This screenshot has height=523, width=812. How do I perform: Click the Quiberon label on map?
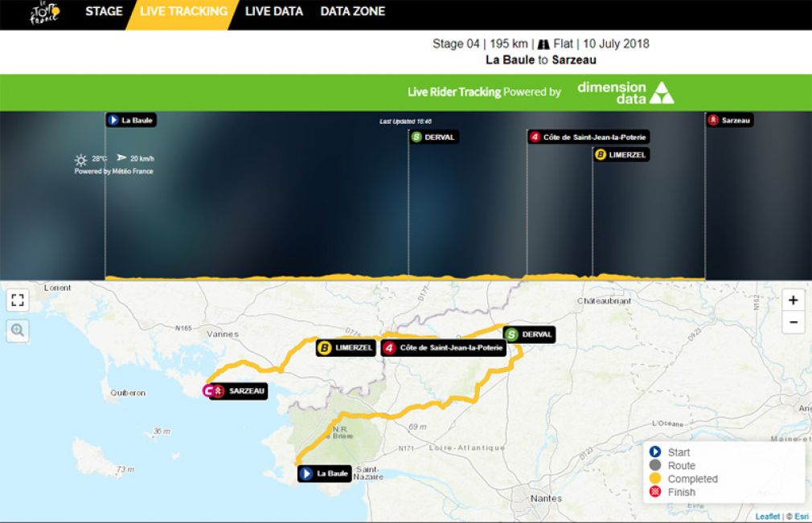pos(128,393)
